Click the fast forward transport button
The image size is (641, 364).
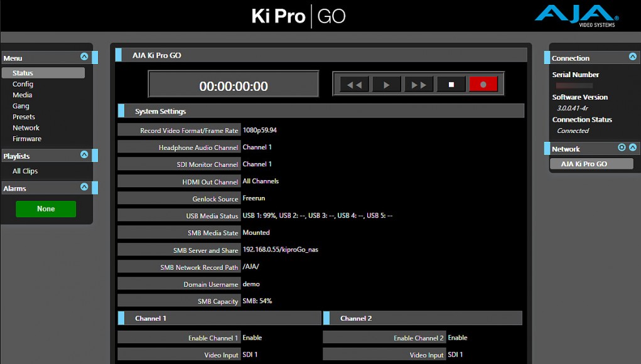(419, 85)
